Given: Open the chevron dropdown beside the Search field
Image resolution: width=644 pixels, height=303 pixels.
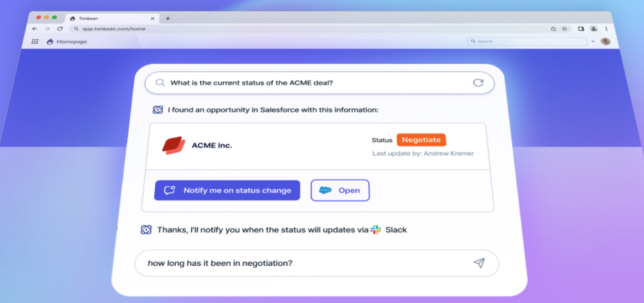Looking at the screenshot, I should pyautogui.click(x=593, y=41).
